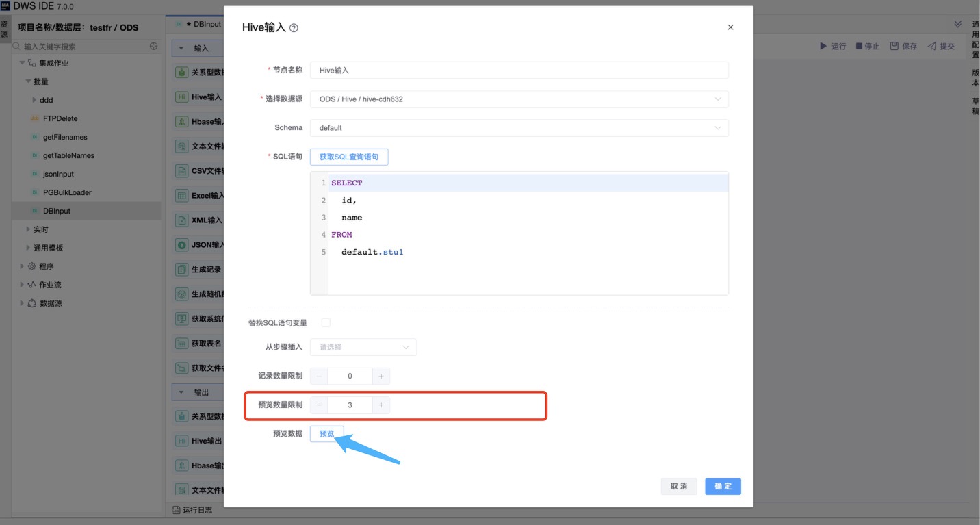Click the locate icon beside the search box

pos(154,47)
